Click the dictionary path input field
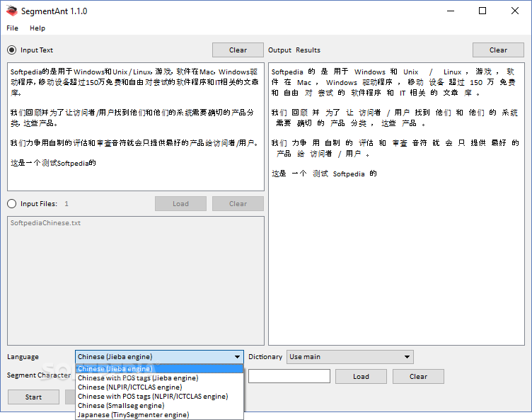 tap(289, 376)
